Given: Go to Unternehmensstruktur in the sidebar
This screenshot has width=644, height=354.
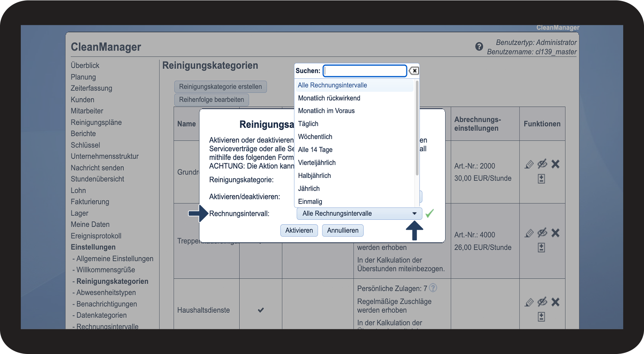Looking at the screenshot, I should [105, 156].
